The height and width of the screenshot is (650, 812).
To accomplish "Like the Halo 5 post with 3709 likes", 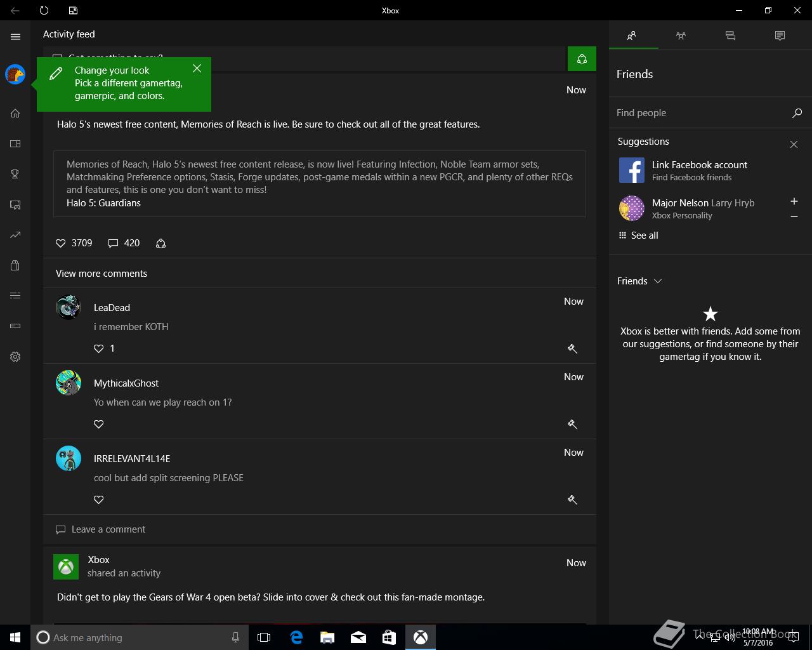I will coord(61,243).
